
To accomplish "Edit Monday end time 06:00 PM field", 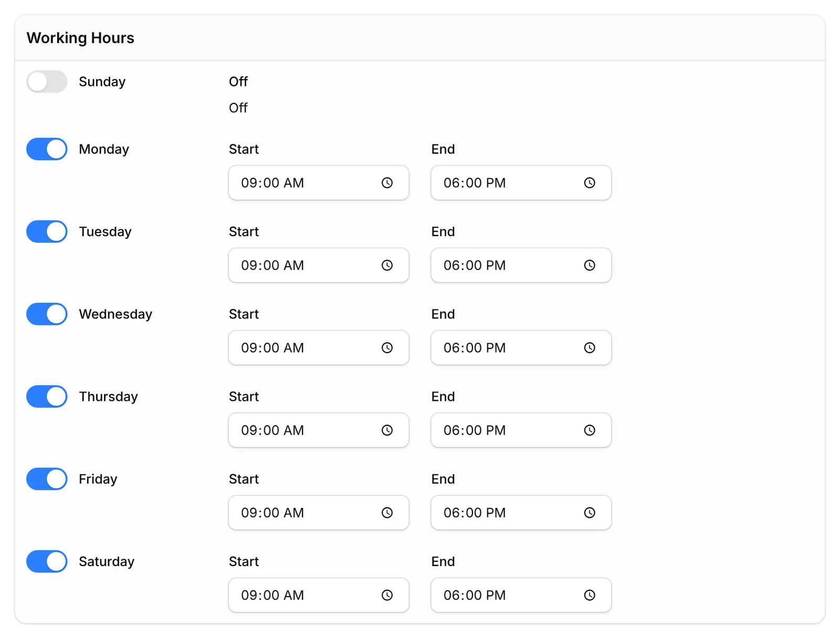I will [x=521, y=183].
